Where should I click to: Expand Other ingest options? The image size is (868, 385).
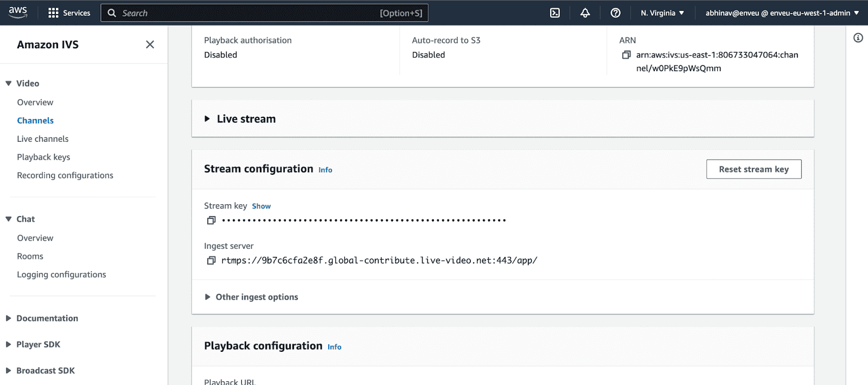pos(207,297)
